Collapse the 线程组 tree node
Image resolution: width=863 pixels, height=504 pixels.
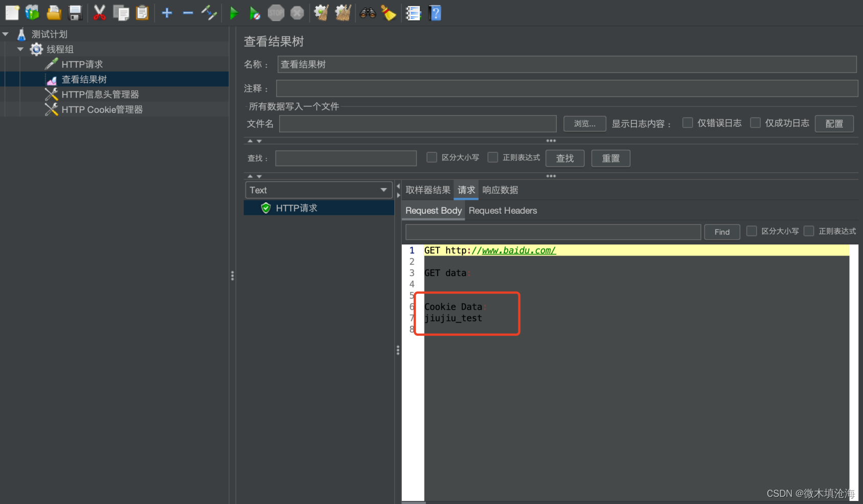coord(20,49)
